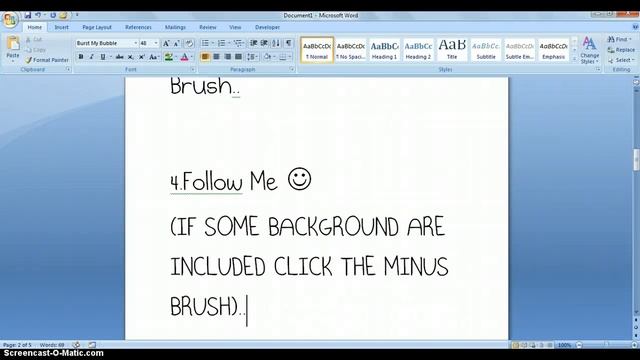Image resolution: width=640 pixels, height=360 pixels.
Task: Toggle Show/Hide paragraph marks
Action: [289, 43]
